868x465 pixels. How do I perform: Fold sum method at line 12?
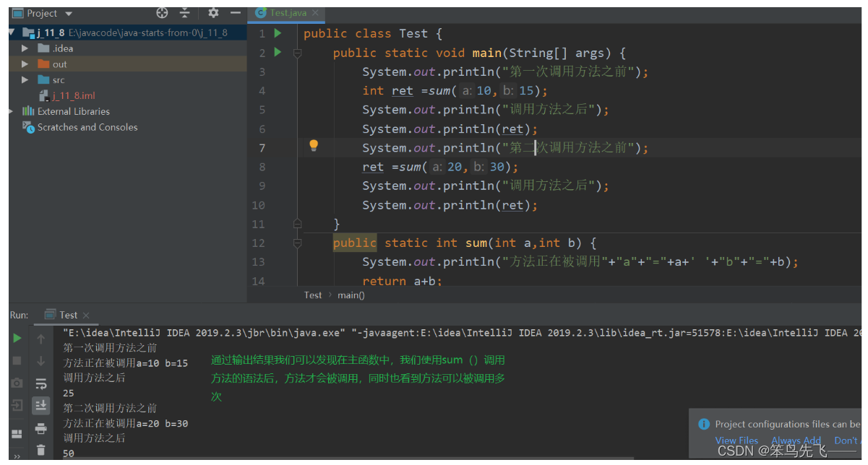point(297,243)
